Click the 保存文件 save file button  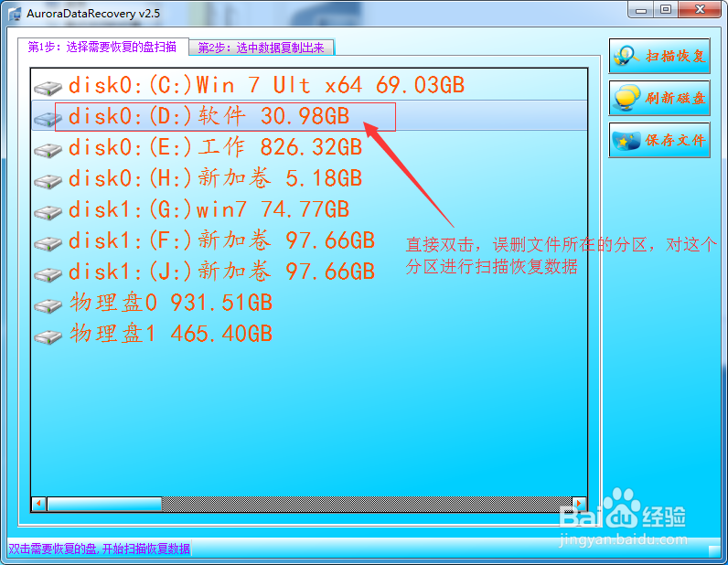pos(659,140)
